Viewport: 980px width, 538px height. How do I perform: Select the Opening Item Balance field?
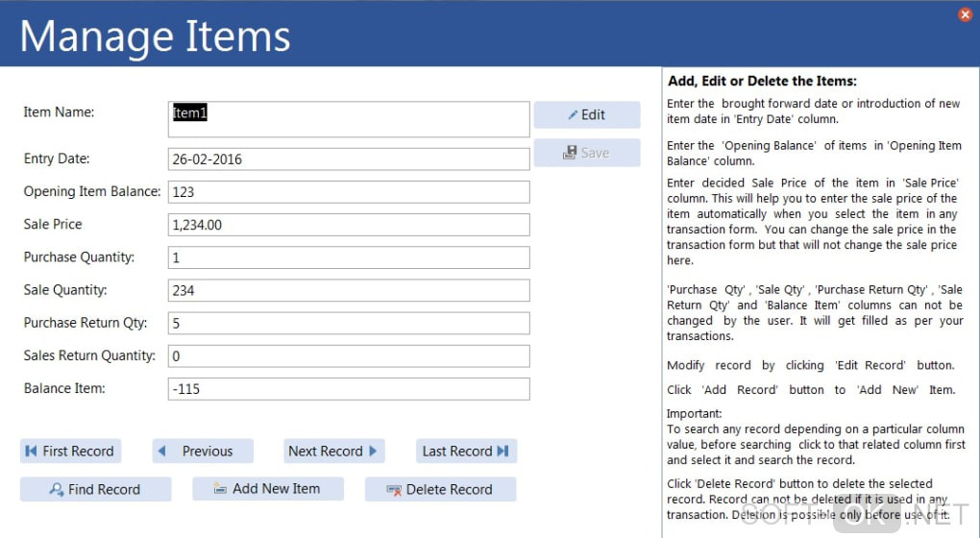tap(349, 192)
